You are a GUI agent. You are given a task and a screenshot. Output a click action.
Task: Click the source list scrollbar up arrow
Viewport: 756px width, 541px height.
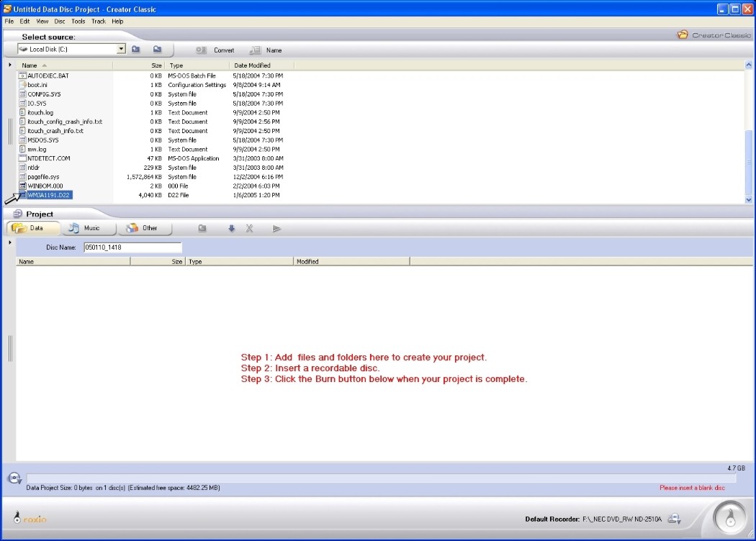point(748,65)
